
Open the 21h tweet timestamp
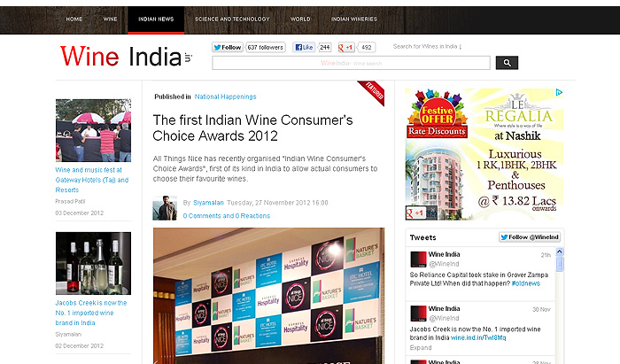tap(546, 255)
